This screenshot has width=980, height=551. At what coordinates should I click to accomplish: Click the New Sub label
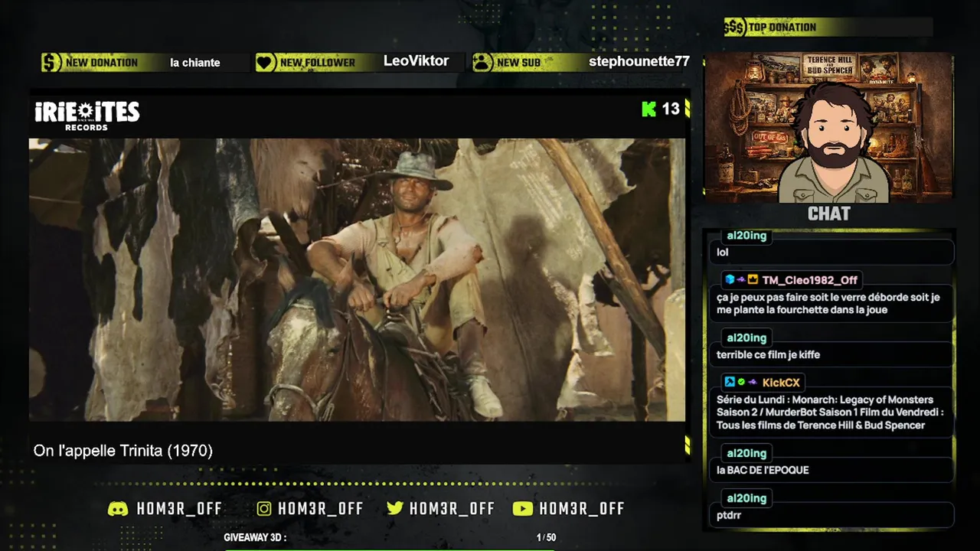click(x=518, y=63)
